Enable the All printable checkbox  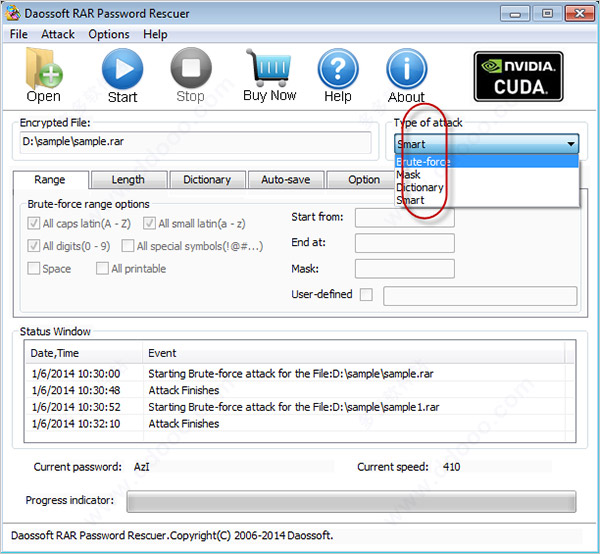(102, 268)
